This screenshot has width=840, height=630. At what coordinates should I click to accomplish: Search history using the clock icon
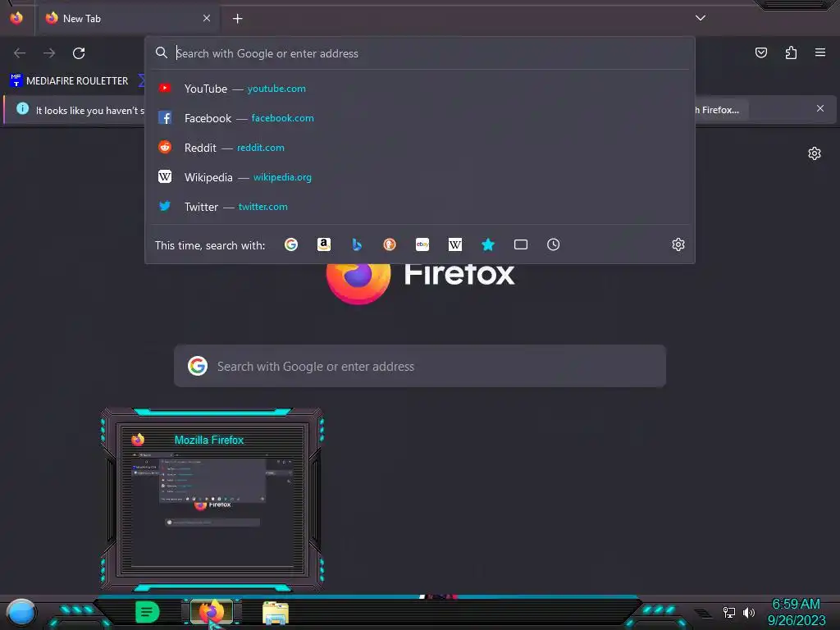point(554,244)
